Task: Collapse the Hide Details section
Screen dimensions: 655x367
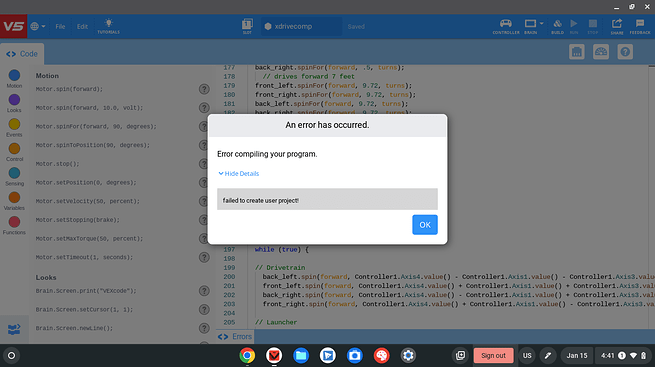Action: [239, 174]
